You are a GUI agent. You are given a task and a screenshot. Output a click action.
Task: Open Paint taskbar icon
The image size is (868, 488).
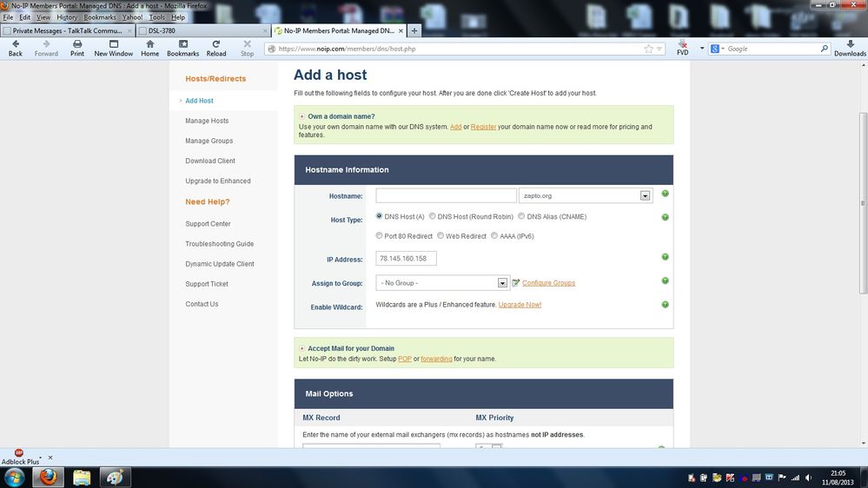[115, 477]
